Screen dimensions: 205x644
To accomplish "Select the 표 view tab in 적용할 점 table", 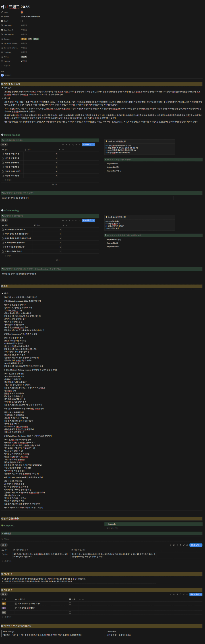I will coord(4,594).
